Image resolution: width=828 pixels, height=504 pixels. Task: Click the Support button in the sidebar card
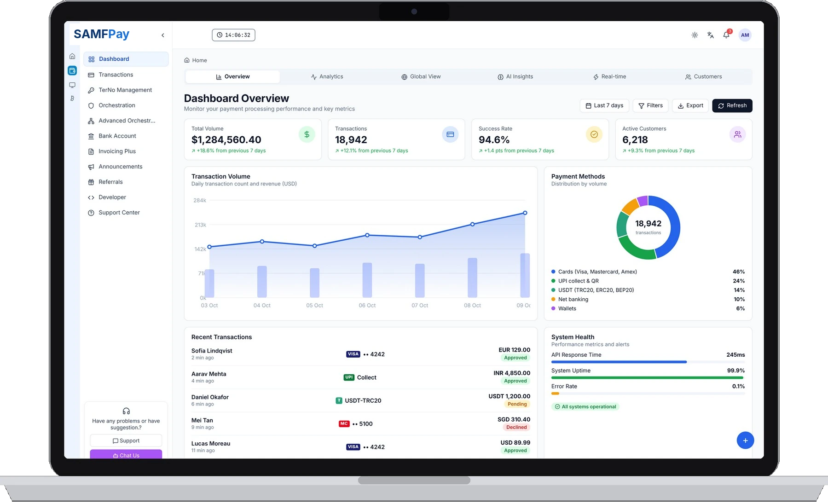click(x=126, y=440)
